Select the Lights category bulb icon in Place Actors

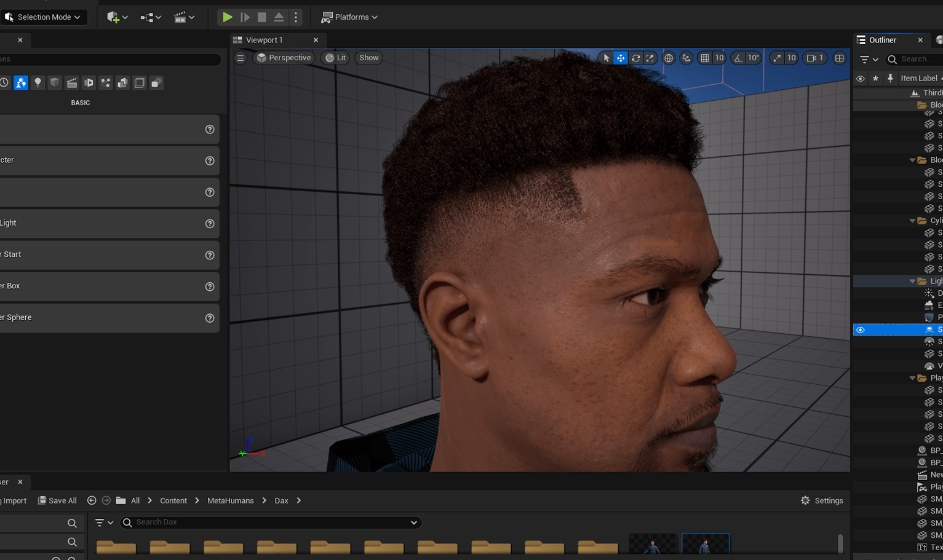click(x=38, y=82)
